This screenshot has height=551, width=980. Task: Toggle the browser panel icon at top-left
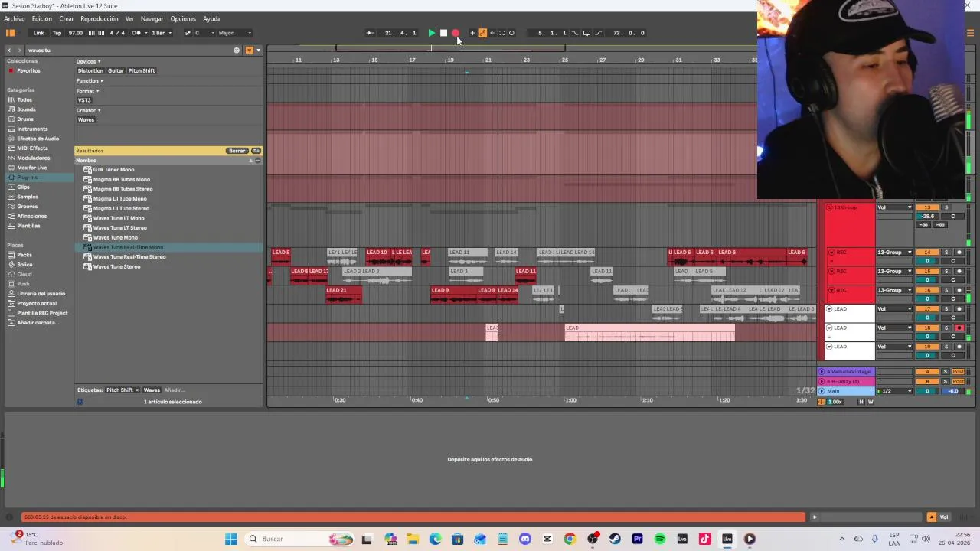coord(11,33)
